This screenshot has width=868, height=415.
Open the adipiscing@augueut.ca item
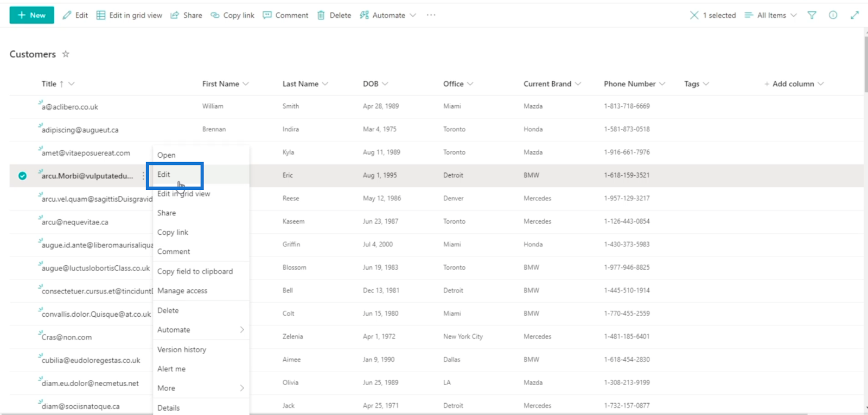pos(80,130)
